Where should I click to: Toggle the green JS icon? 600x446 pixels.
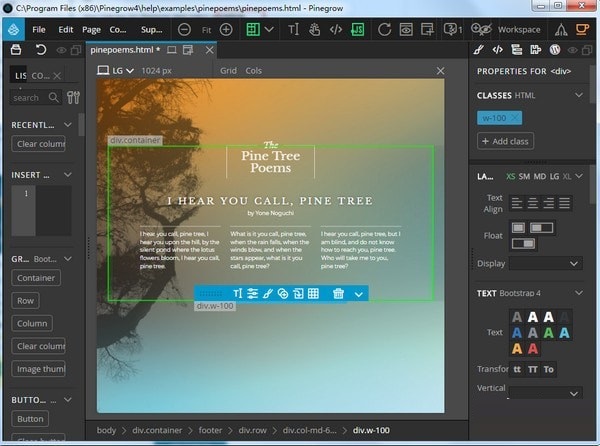358,29
